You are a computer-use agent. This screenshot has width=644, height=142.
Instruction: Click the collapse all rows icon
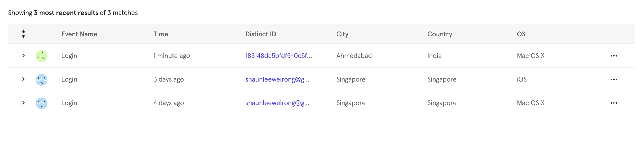23,34
